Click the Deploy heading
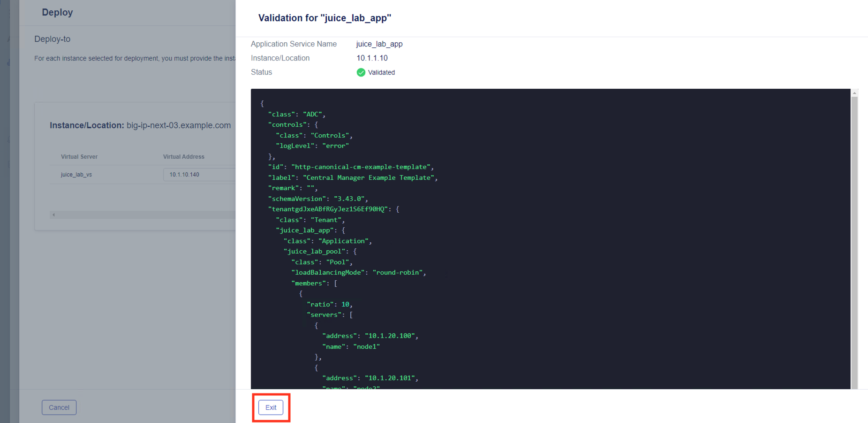Viewport: 868px width, 423px height. point(57,12)
